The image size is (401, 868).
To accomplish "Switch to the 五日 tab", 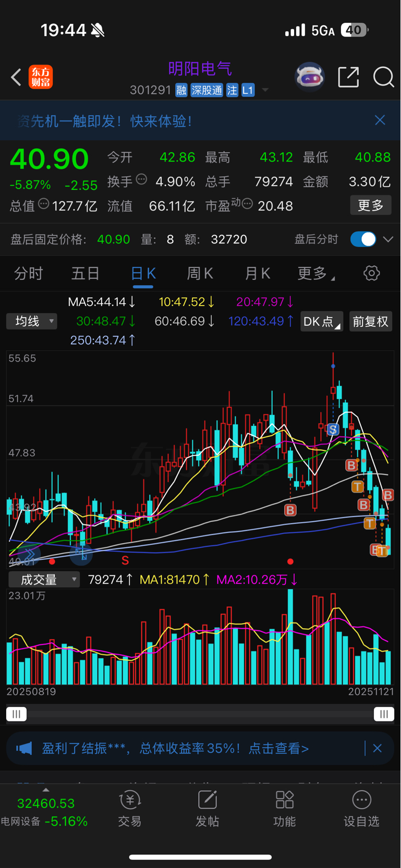I will click(86, 274).
